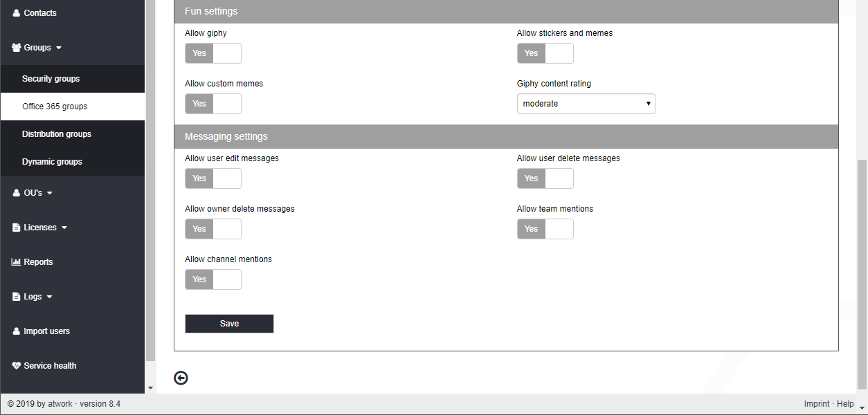The height and width of the screenshot is (415, 868).
Task: Click the Contacts person icon
Action: [17, 13]
